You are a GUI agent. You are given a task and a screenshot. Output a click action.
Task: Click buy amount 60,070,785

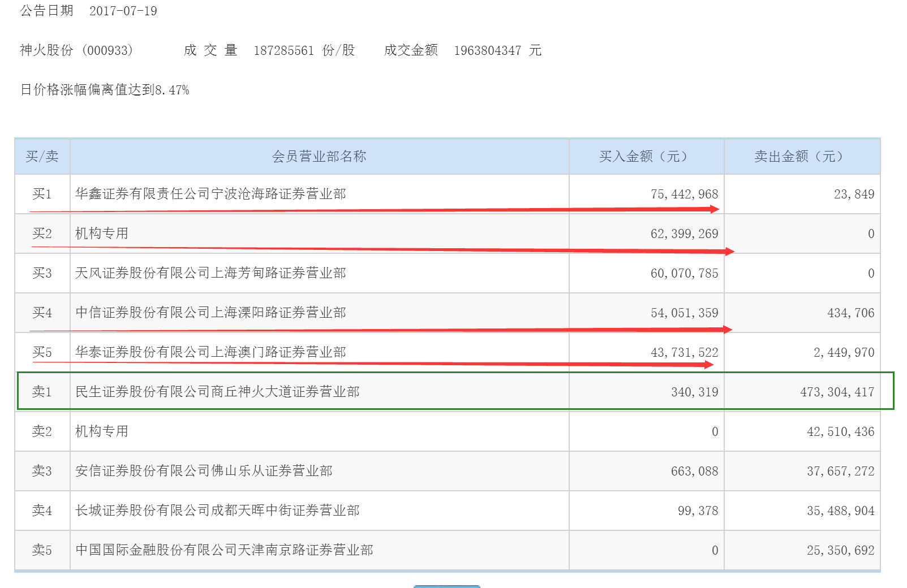(x=684, y=273)
